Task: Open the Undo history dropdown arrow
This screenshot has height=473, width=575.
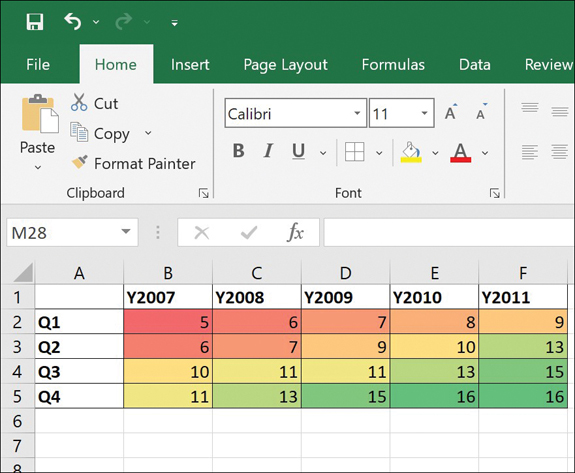Action: point(96,22)
